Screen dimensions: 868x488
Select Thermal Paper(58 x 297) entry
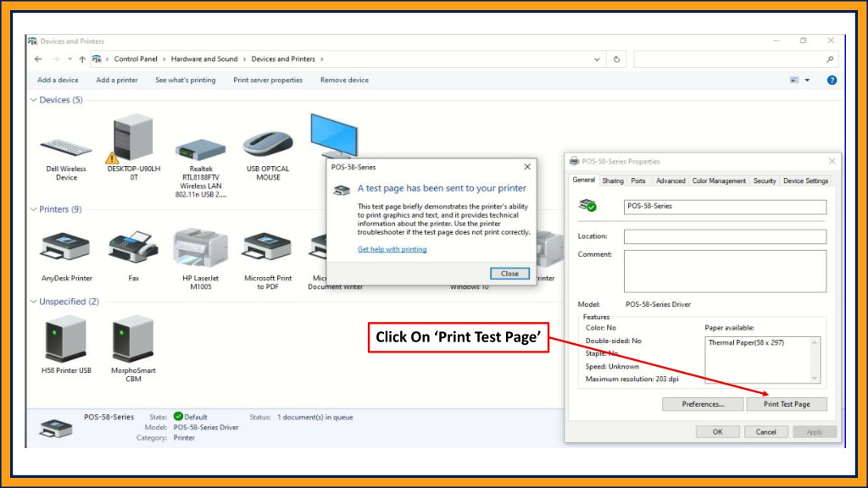[x=746, y=343]
